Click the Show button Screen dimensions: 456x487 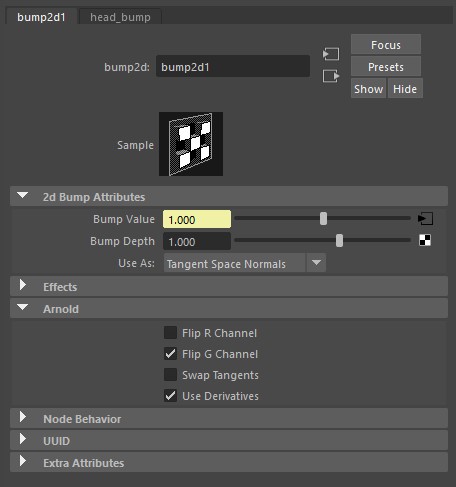click(368, 89)
